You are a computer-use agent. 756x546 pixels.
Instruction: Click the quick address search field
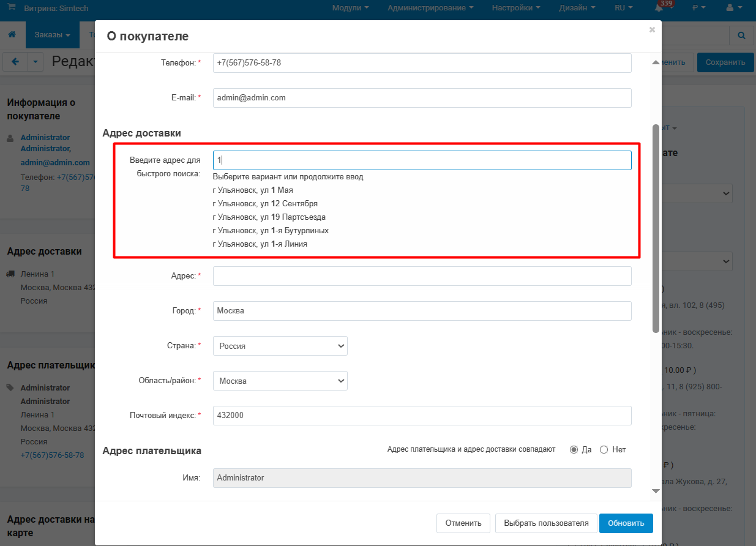422,160
